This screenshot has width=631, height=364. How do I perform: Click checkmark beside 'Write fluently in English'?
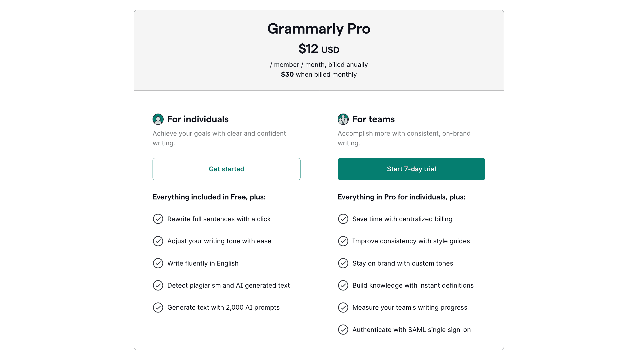coord(158,263)
